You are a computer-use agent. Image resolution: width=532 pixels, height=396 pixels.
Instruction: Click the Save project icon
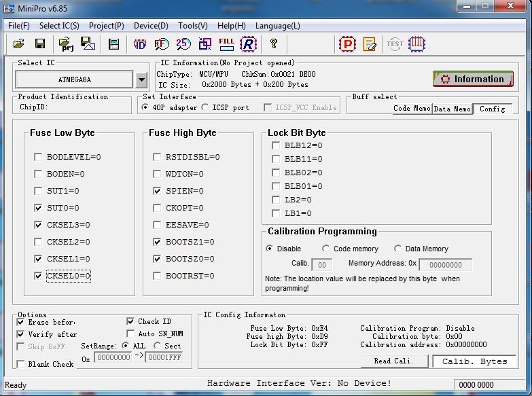tap(88, 43)
